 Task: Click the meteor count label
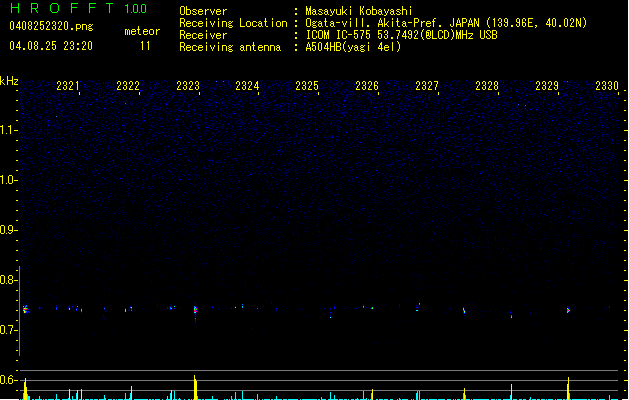point(142,31)
